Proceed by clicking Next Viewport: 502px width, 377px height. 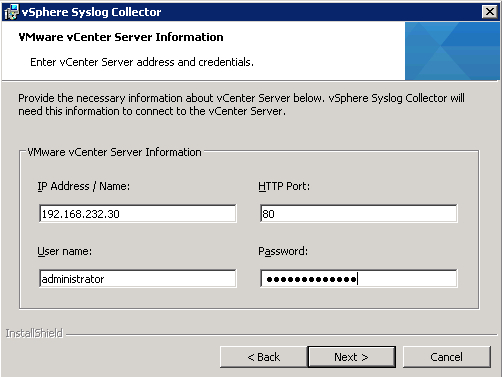click(352, 357)
